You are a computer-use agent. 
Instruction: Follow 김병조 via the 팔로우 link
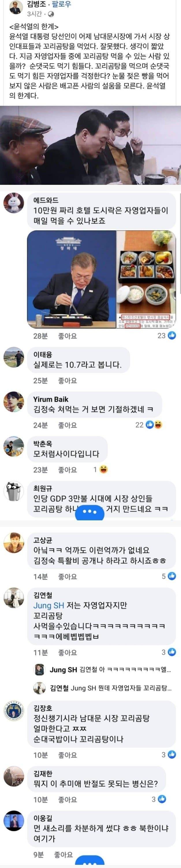click(61, 5)
